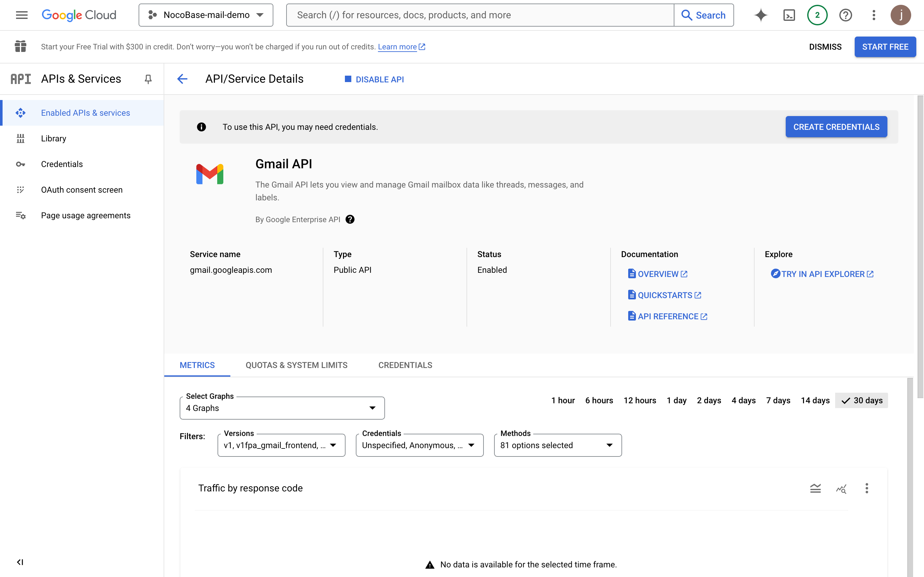Click the Gemini AI sparkle icon

[x=761, y=15]
